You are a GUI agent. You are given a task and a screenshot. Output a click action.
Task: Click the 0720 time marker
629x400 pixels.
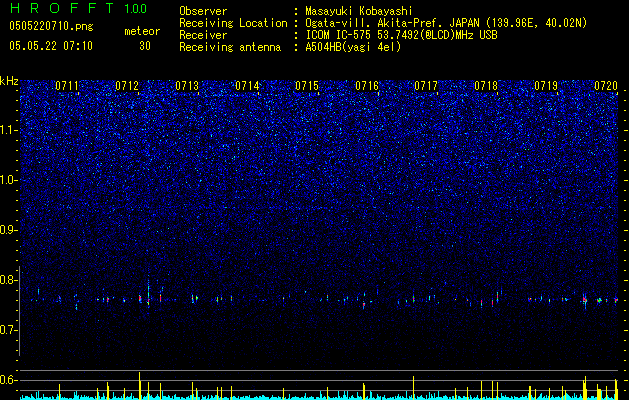point(606,86)
